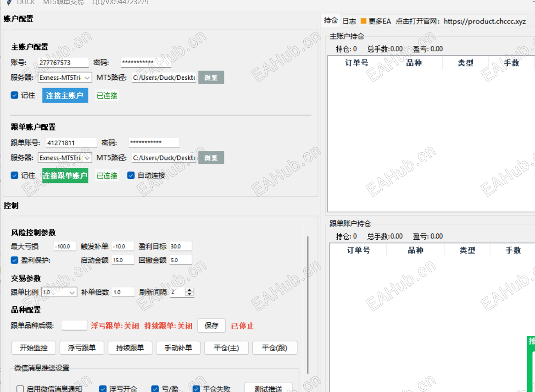Screen dimensions: 535x392
Task: Click the 浮亏跟单 button
Action: point(82,348)
